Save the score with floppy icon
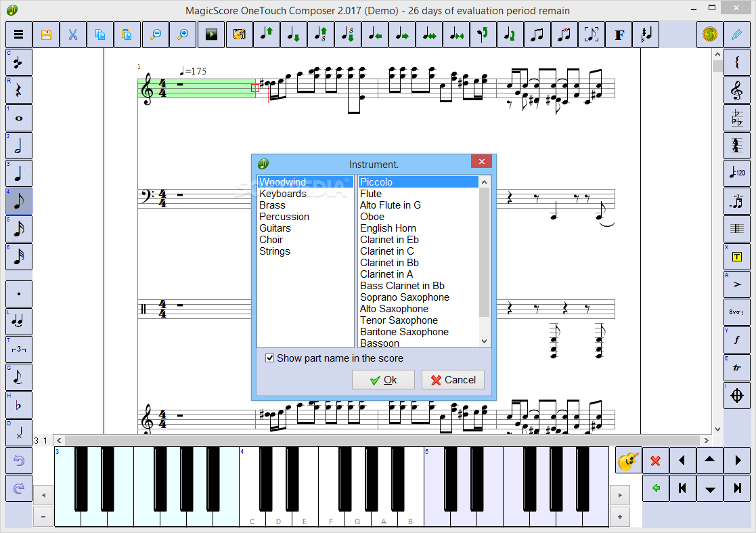Viewport: 756px width, 533px height. click(46, 35)
